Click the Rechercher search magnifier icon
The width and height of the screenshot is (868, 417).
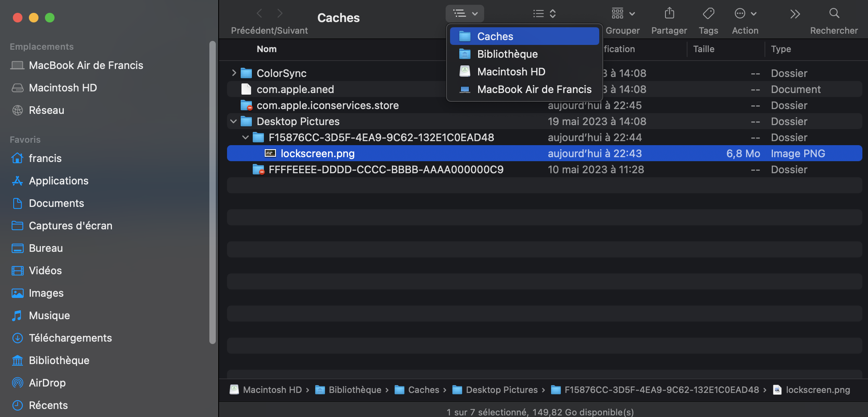pos(834,14)
